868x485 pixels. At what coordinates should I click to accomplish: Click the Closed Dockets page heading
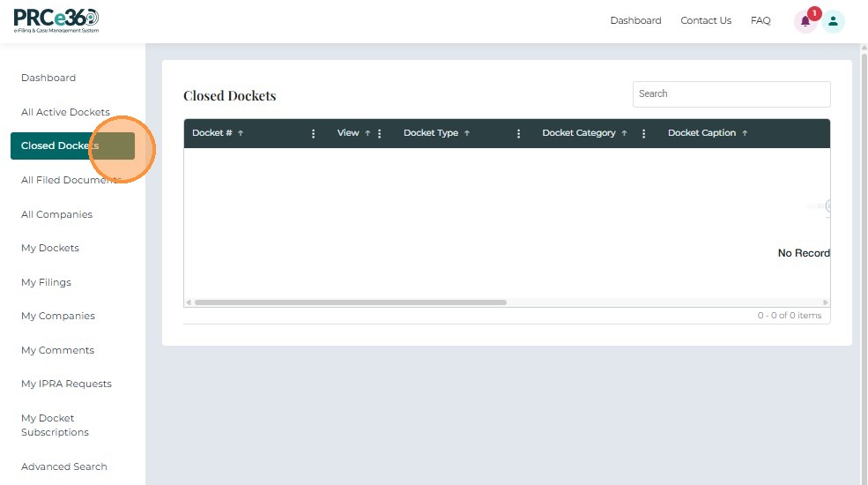[230, 96]
